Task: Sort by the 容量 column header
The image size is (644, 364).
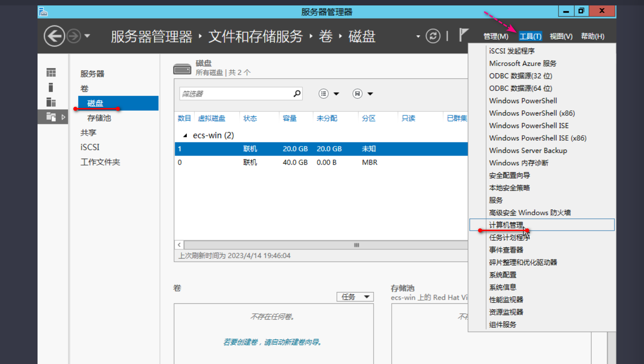Action: (289, 118)
